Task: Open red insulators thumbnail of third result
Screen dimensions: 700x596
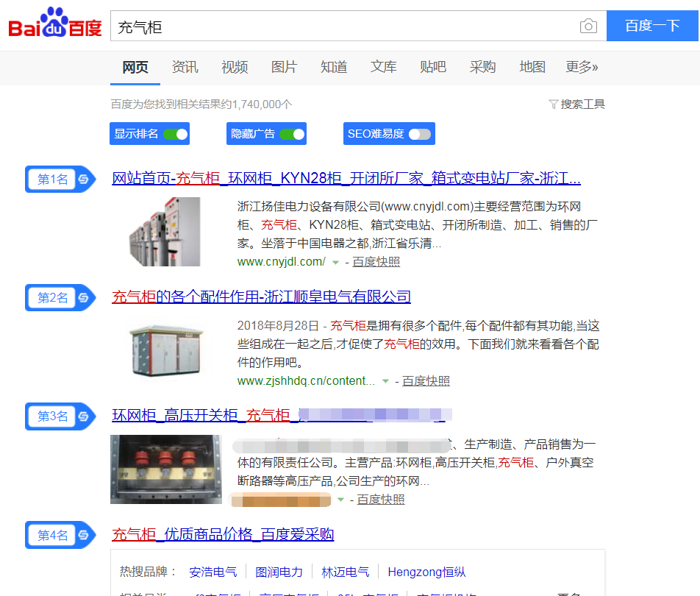Action: coord(166,469)
